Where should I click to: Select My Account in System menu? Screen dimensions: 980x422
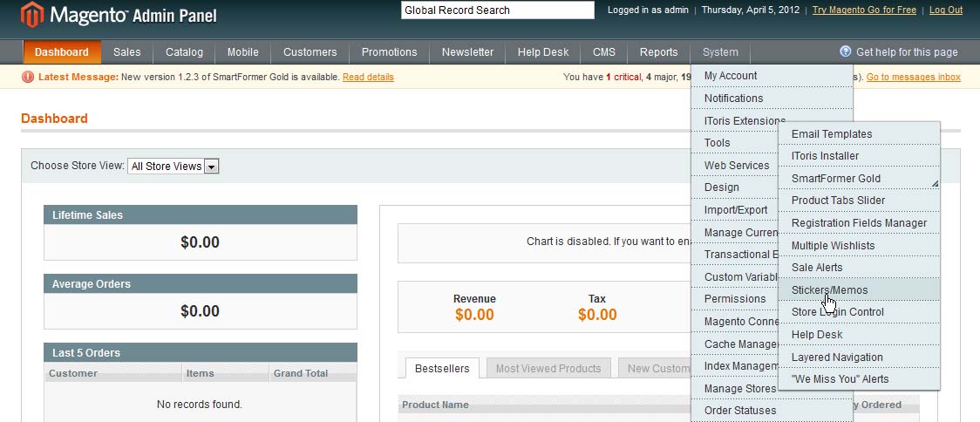772,76
